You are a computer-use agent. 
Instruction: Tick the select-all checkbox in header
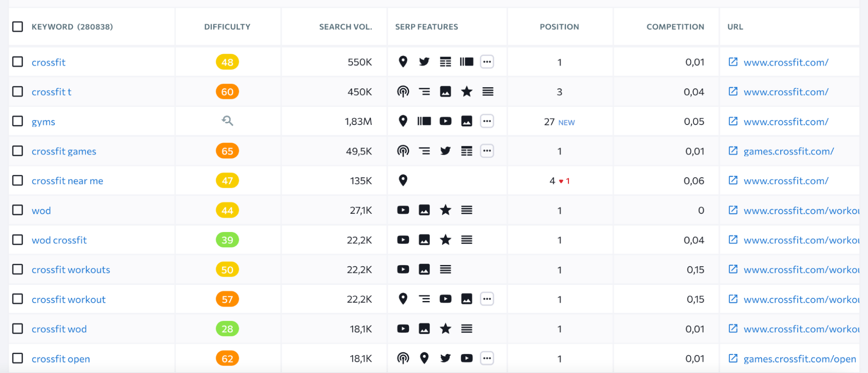pos(18,27)
